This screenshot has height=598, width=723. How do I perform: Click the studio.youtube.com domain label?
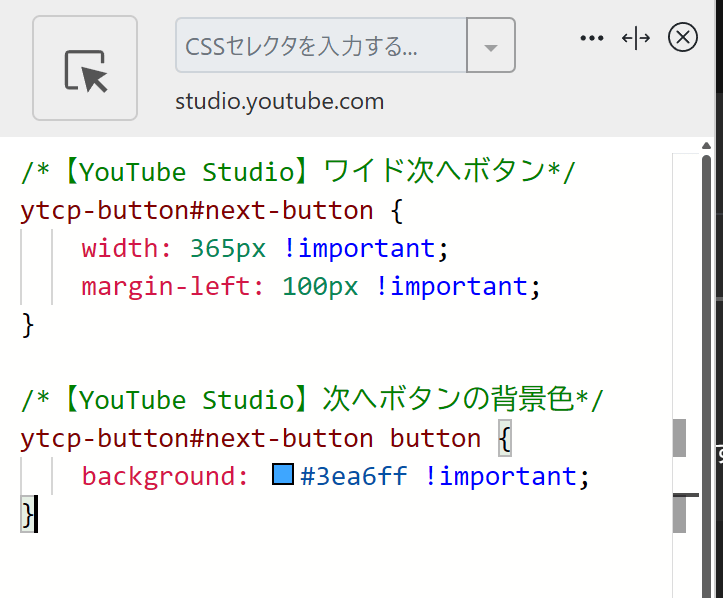click(x=279, y=101)
